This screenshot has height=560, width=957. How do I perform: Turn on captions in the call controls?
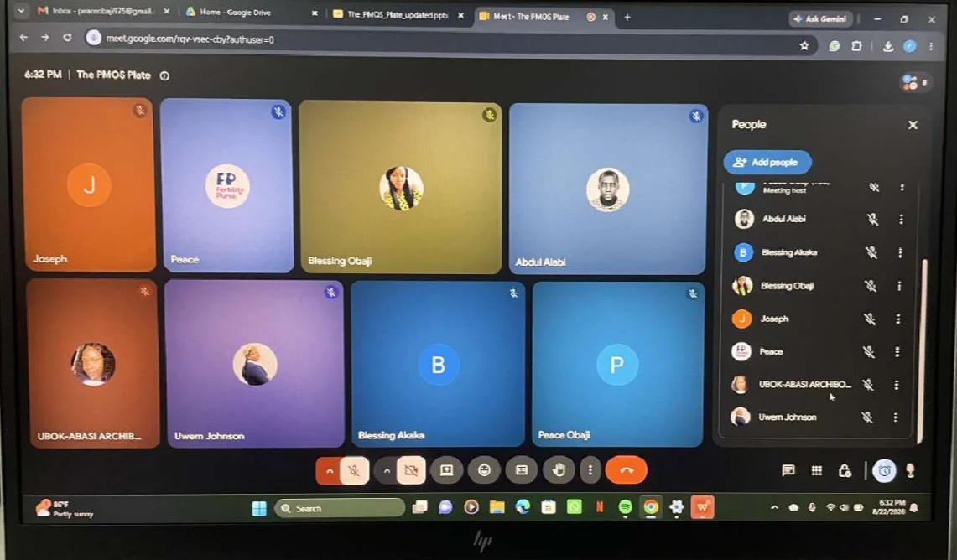(x=521, y=470)
